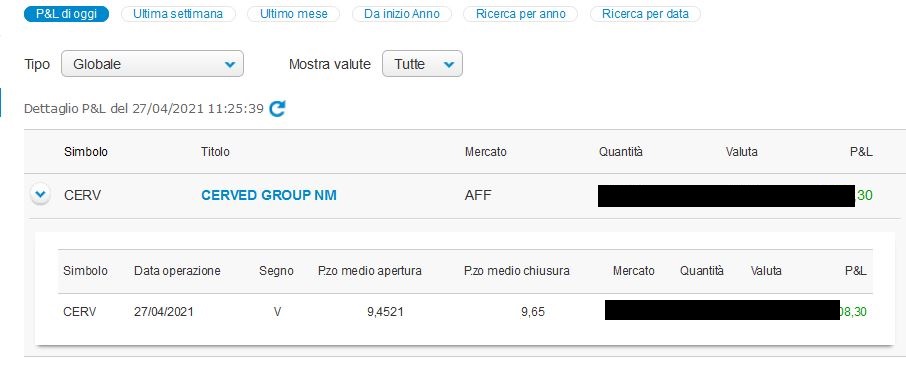Click the Titolo column header
906x365 pixels.
[x=215, y=152]
